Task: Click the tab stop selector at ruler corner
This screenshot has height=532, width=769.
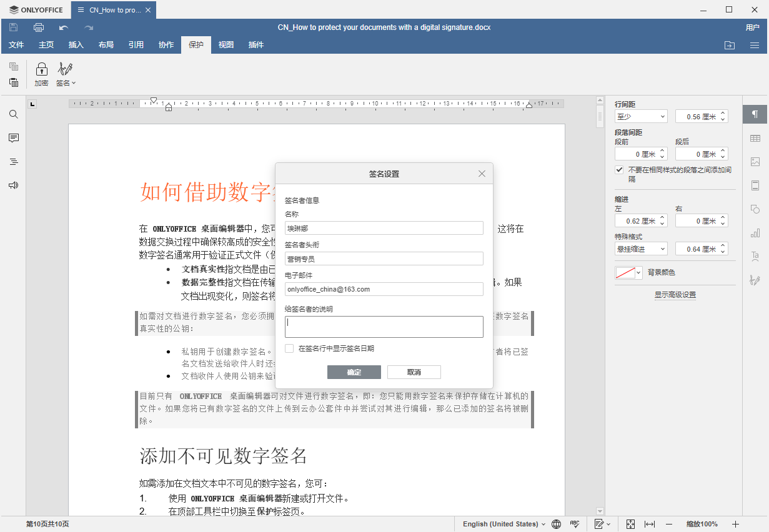Action: [x=33, y=104]
